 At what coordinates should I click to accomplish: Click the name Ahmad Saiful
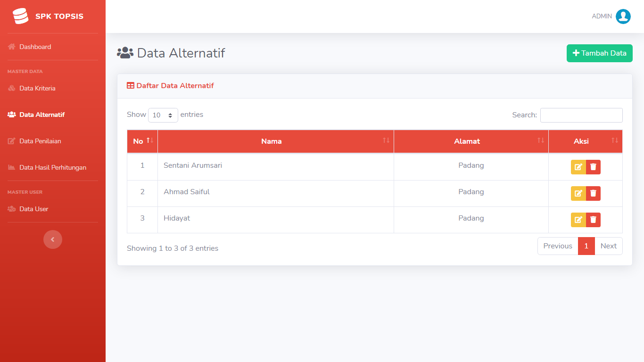[187, 192]
